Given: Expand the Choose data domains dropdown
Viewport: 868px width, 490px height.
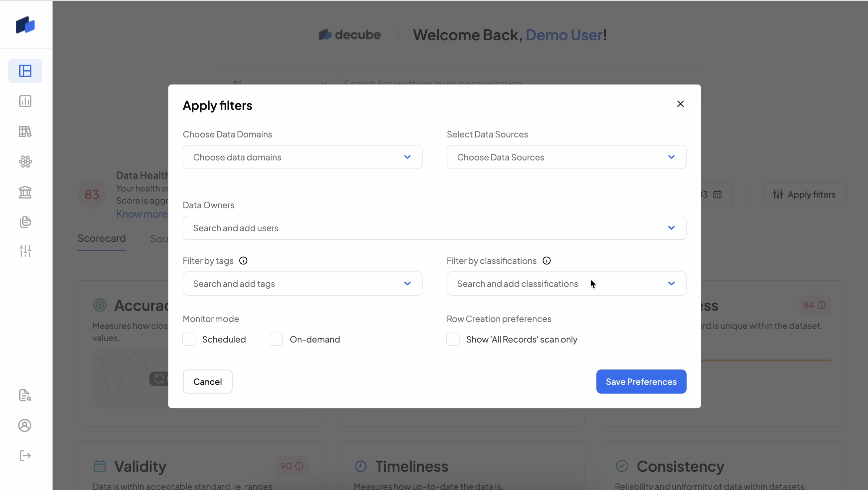Looking at the screenshot, I should [x=302, y=157].
